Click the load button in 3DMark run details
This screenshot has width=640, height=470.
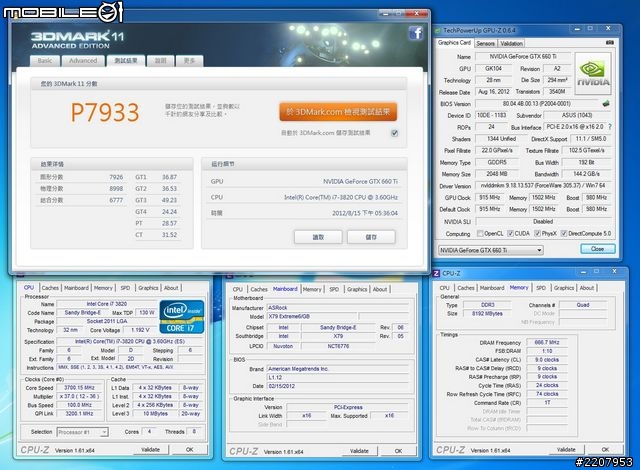(x=318, y=237)
